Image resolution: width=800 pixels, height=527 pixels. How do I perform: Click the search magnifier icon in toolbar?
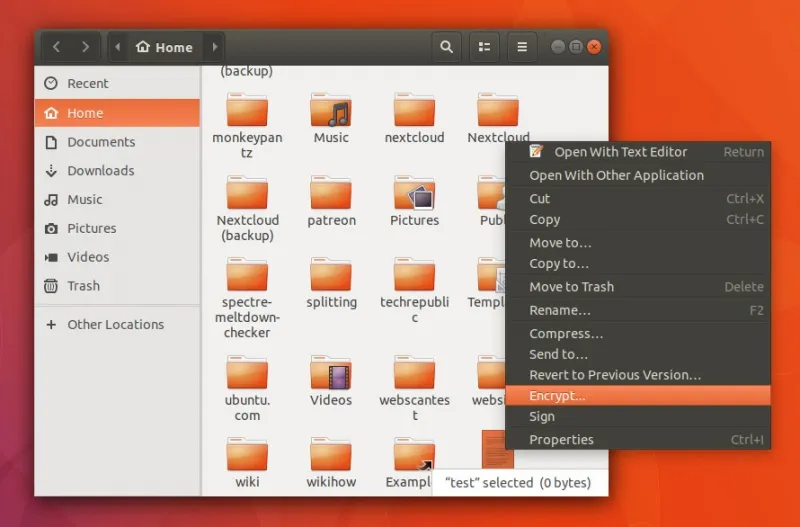(x=447, y=47)
